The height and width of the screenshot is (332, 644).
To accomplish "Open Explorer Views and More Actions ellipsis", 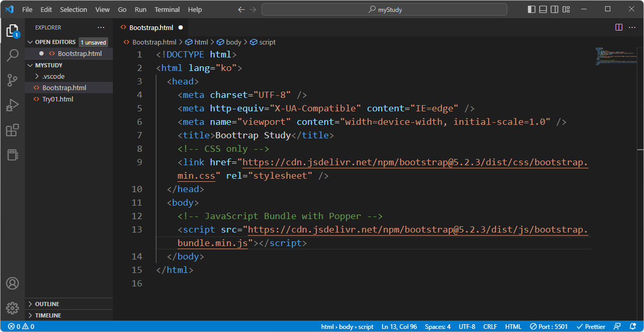I will point(100,27).
